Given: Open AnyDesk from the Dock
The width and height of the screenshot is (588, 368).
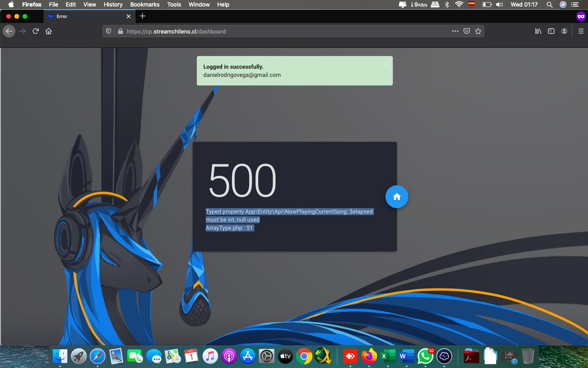Looking at the screenshot, I should pyautogui.click(x=350, y=356).
